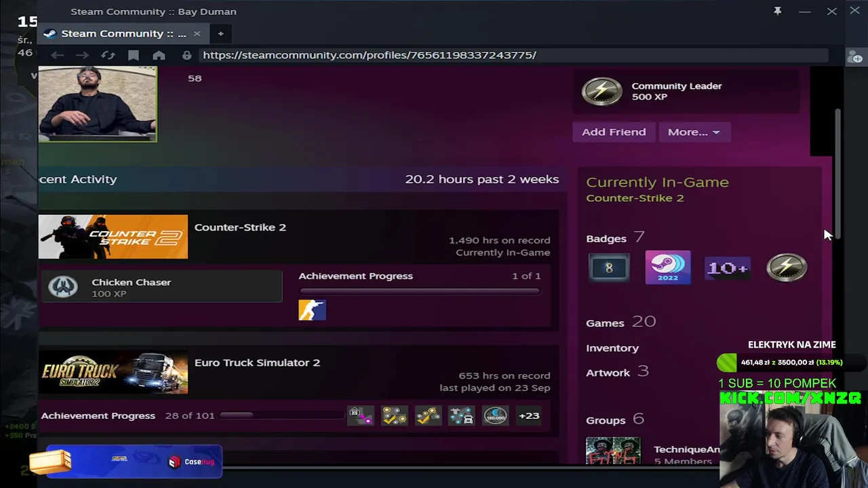Click the TechniqueAn group avatar
868x488 pixels.
(613, 451)
